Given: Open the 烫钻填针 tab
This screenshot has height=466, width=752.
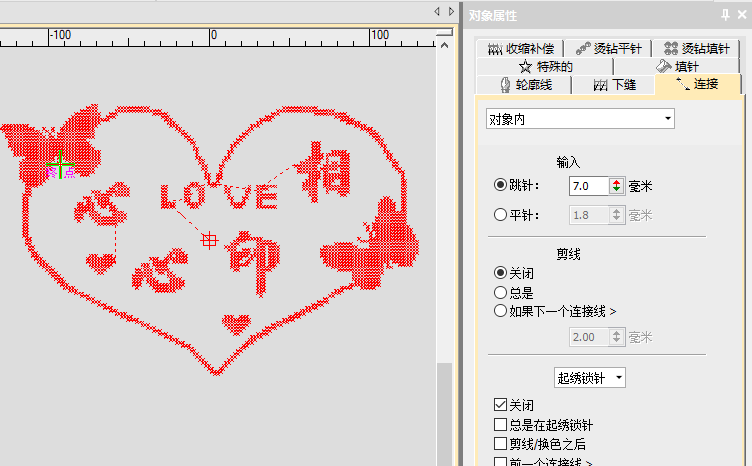Looking at the screenshot, I should (x=696, y=48).
